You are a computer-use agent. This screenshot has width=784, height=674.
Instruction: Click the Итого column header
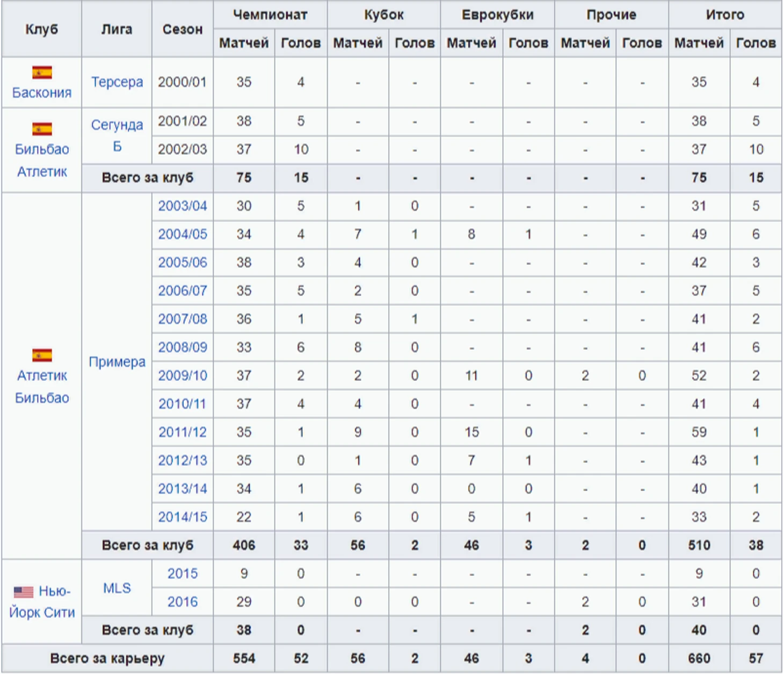pyautogui.click(x=725, y=15)
